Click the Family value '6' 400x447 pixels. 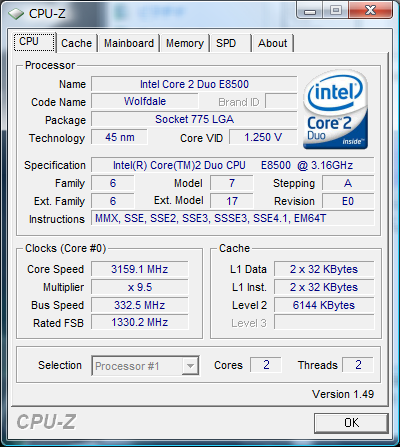click(113, 183)
